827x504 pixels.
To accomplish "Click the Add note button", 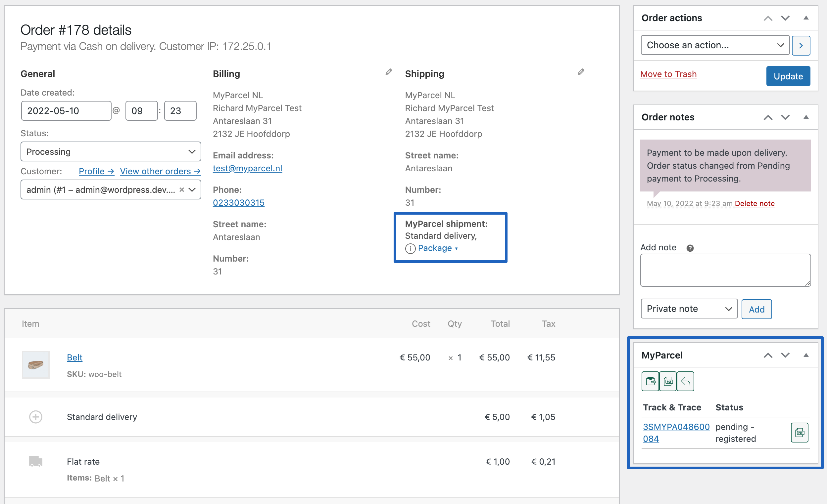I will (756, 309).
